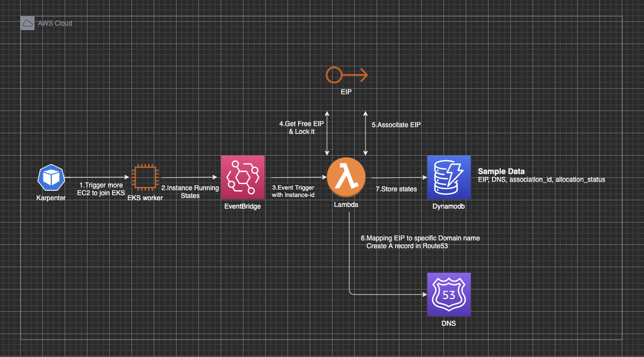This screenshot has height=357, width=644.
Task: Select the EventBridge service icon
Action: click(x=243, y=177)
